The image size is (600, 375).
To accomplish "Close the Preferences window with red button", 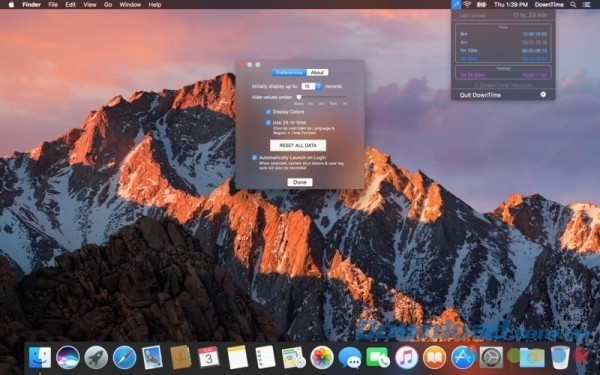I will (241, 65).
